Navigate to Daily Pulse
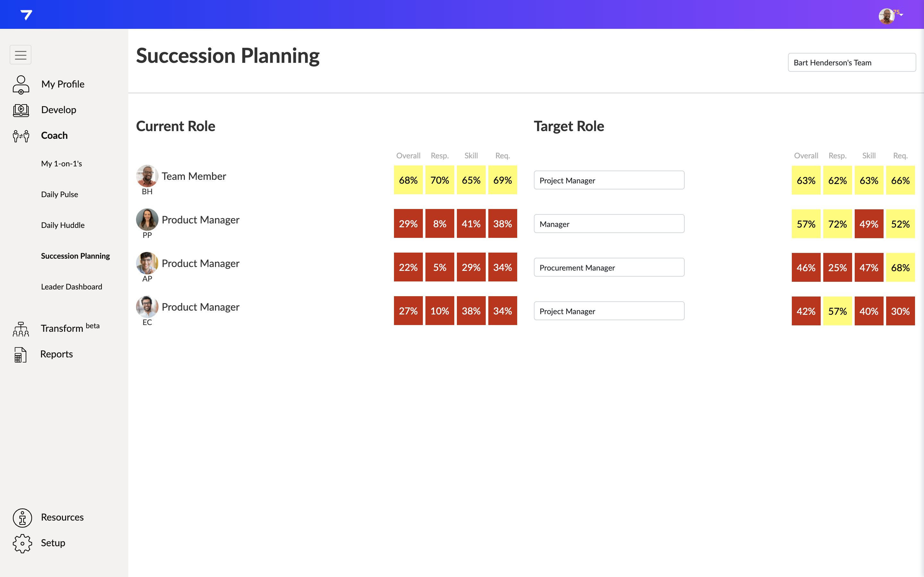The height and width of the screenshot is (577, 924). click(60, 194)
